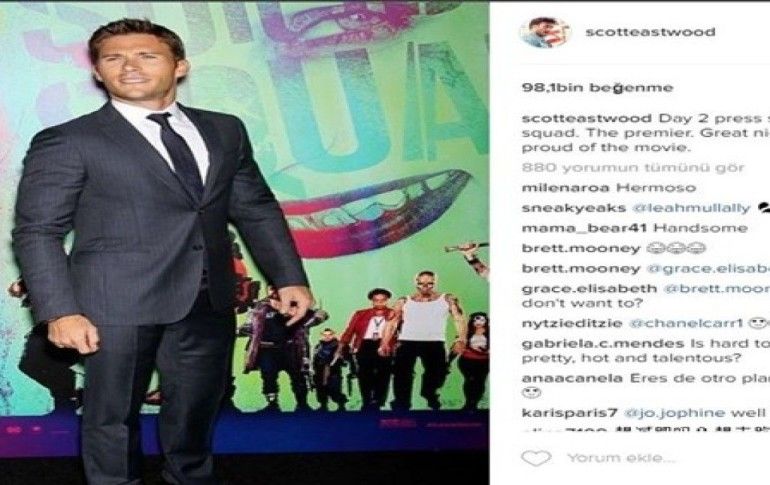Open the gabriela.c.mendes commenter profile

[x=603, y=344]
